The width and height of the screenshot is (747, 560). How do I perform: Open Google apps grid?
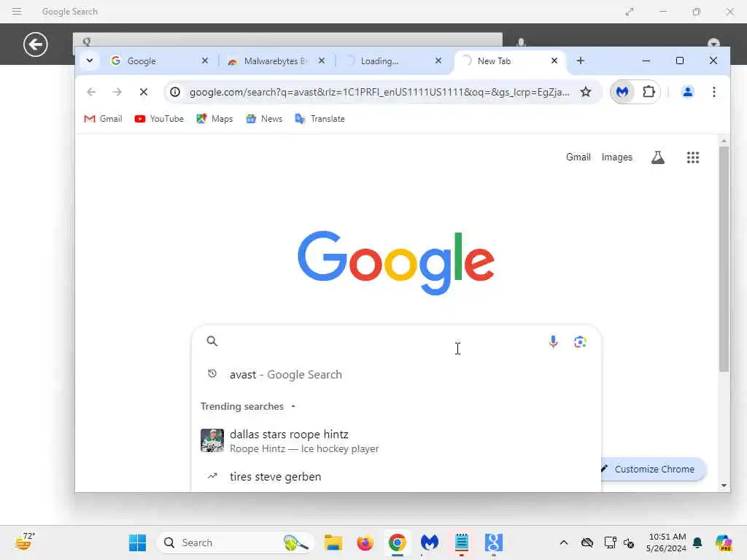693,157
